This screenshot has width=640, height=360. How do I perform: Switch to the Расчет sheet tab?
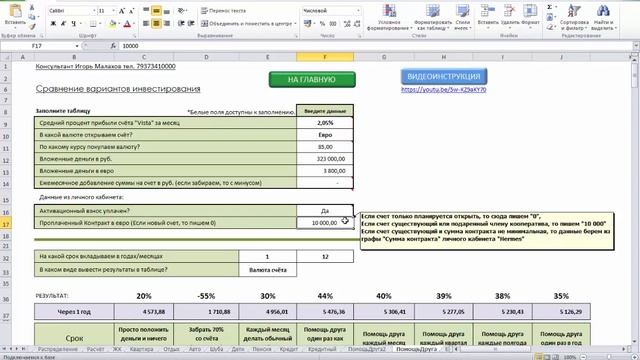95,349
